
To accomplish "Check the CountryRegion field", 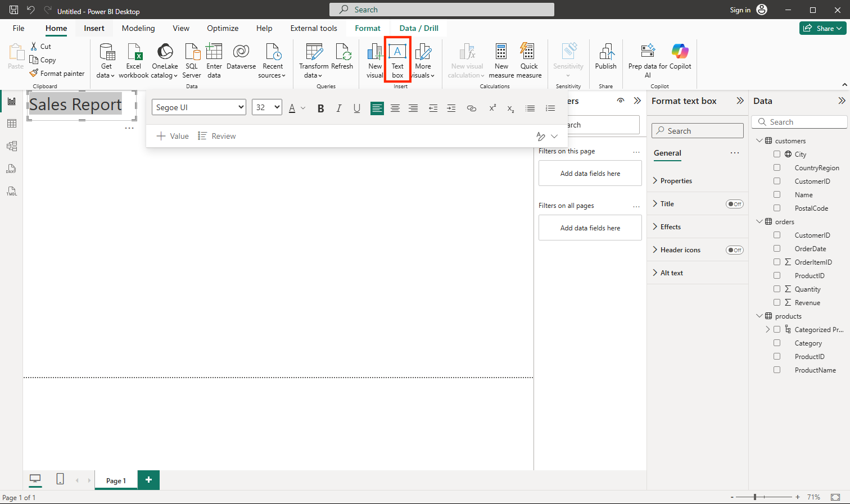I will [777, 167].
